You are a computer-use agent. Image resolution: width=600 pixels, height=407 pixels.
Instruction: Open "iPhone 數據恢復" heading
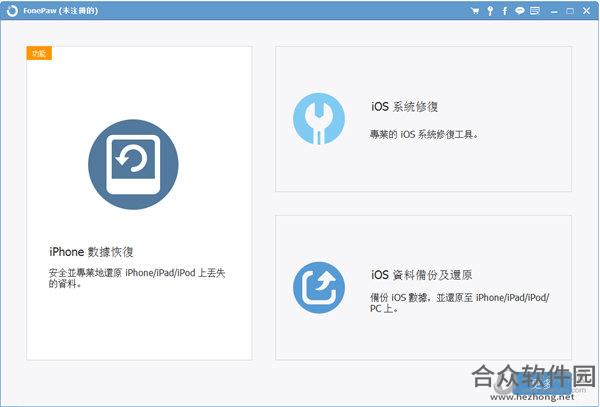(x=91, y=252)
